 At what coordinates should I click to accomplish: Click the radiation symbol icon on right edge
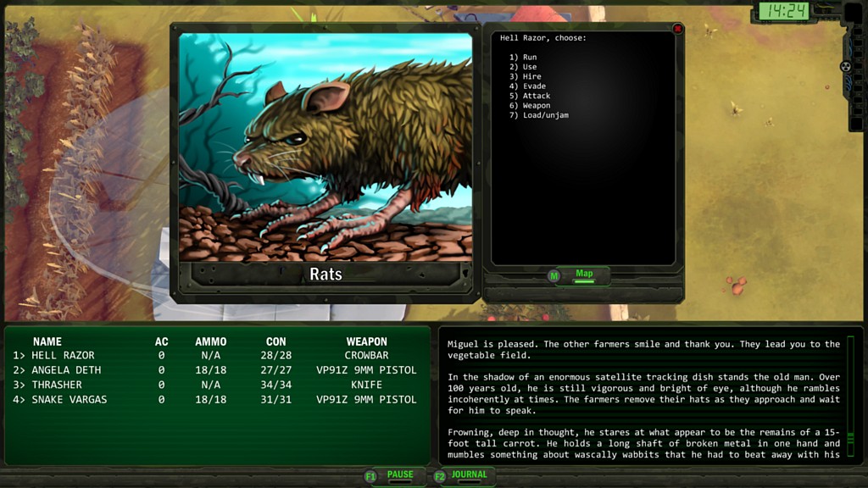tap(845, 66)
